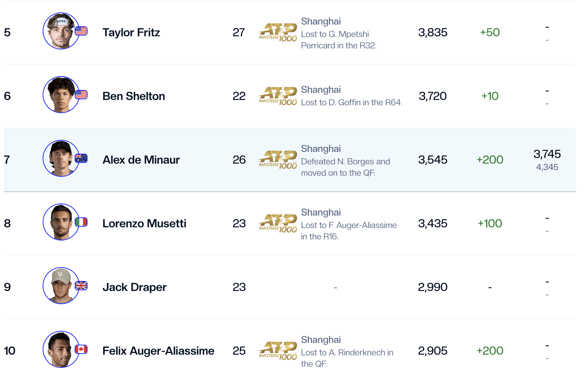Screen dimensions: 588x376
Task: Click the Canadian flag beside Auger-Aliassime
Action: pos(81,349)
